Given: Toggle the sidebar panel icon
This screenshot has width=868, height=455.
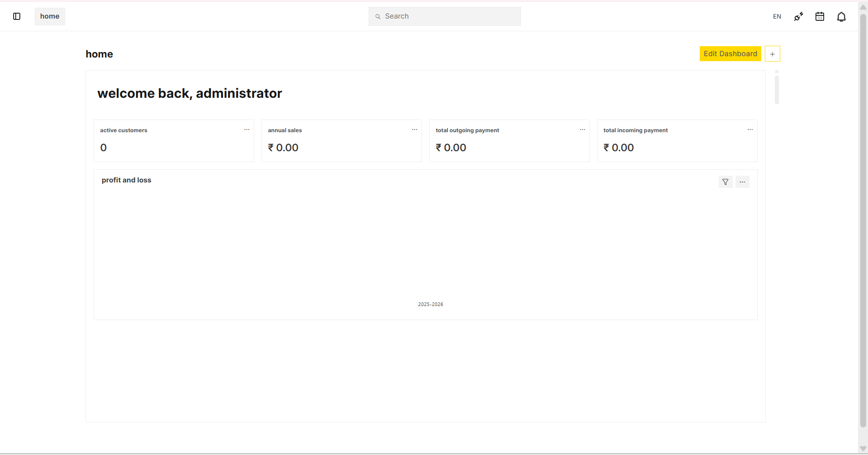Looking at the screenshot, I should click(x=17, y=16).
